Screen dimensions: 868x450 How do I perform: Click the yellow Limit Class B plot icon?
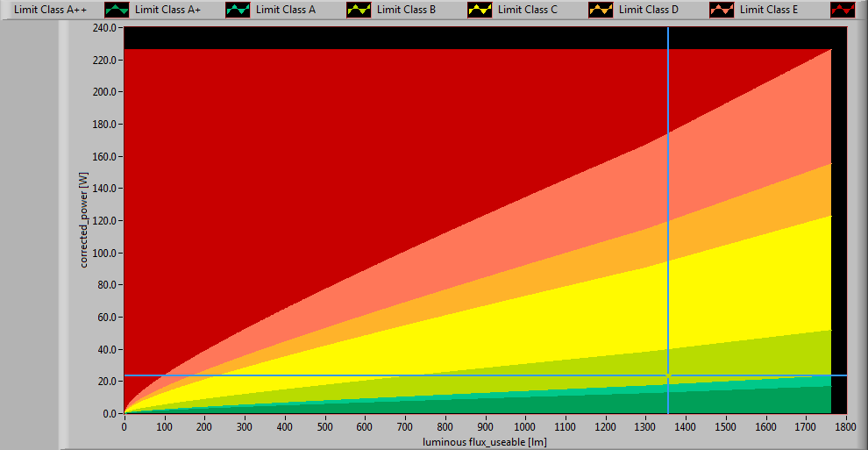pyautogui.click(x=480, y=10)
